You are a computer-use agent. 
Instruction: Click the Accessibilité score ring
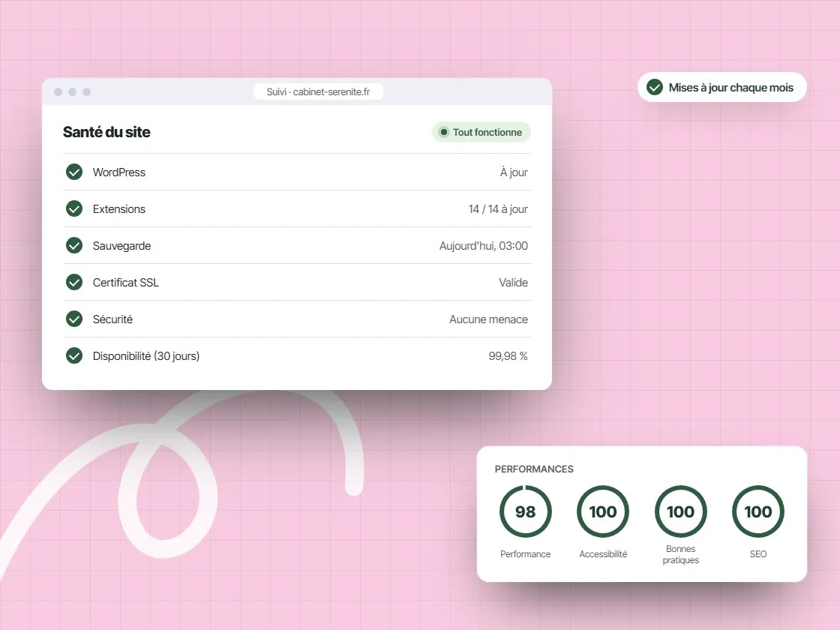point(603,511)
